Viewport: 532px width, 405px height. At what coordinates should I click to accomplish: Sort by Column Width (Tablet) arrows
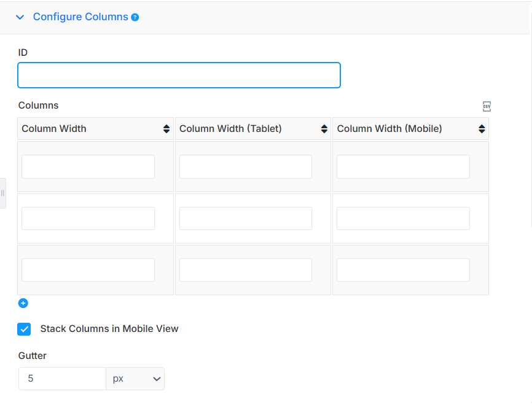pos(324,129)
